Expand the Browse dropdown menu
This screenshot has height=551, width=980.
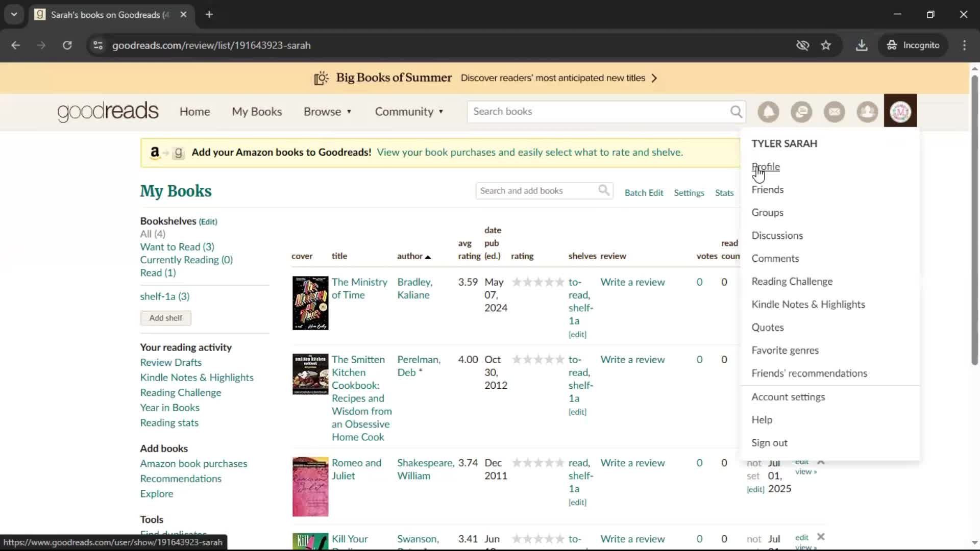(x=327, y=111)
